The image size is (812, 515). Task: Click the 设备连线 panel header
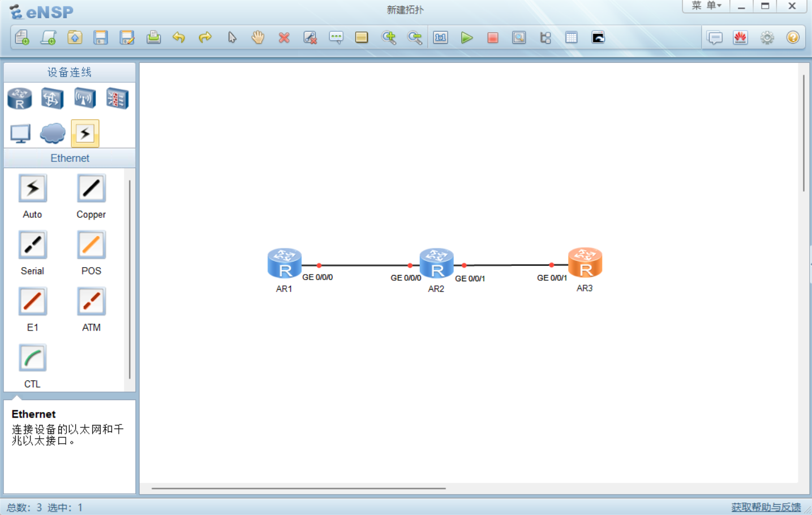(70, 72)
